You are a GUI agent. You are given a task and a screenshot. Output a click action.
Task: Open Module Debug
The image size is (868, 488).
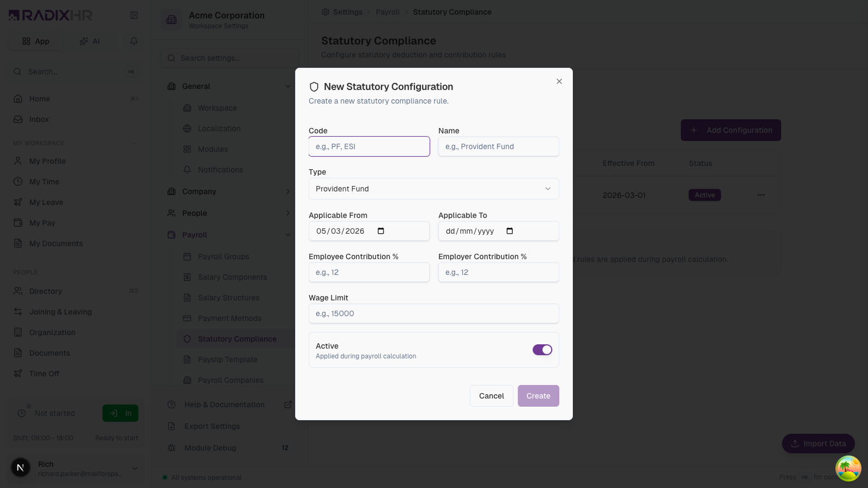229,448
